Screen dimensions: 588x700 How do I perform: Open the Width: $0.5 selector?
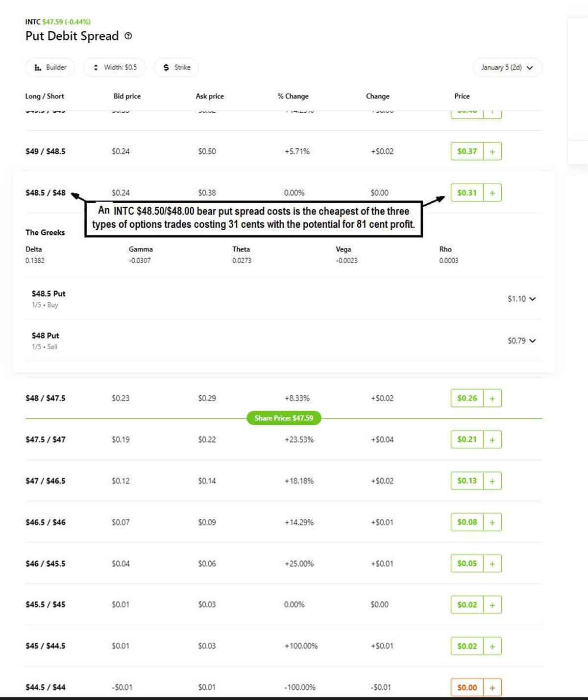tap(115, 68)
